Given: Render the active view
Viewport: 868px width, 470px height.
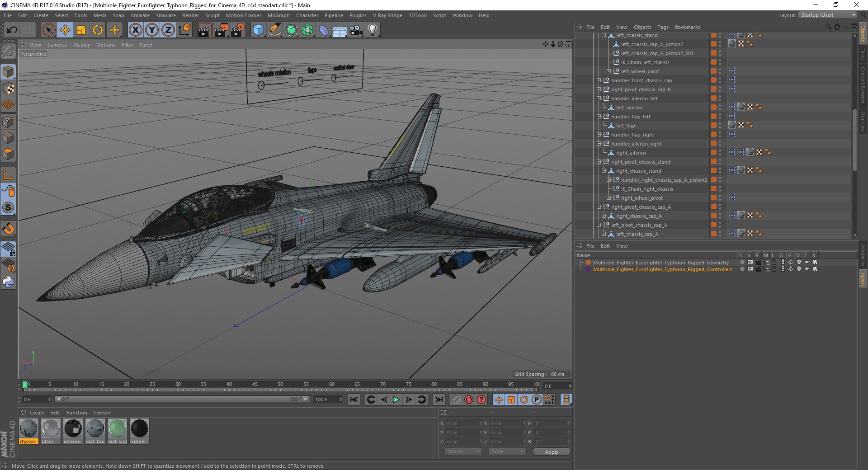Looking at the screenshot, I should pos(204,30).
